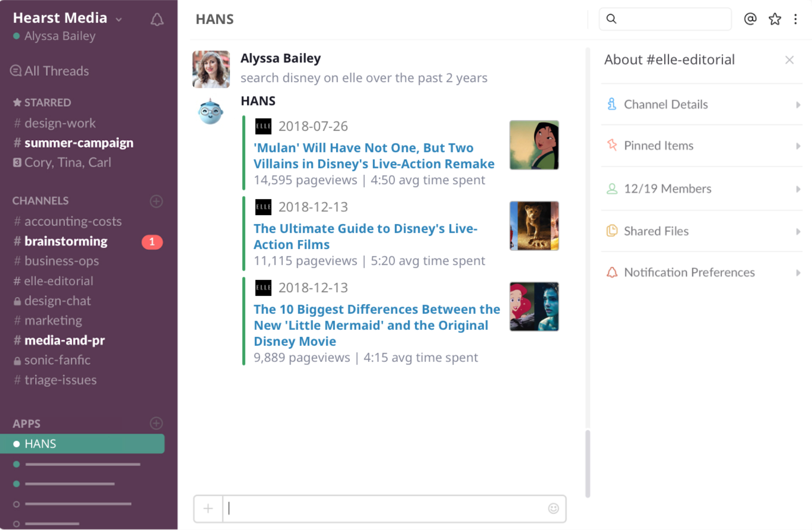Click the magnifying glass search icon
Screen dimensions: 812x530
pyautogui.click(x=611, y=19)
